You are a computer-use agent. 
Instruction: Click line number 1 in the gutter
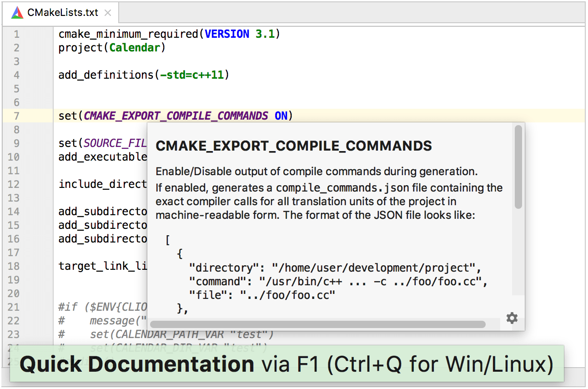pos(16,34)
